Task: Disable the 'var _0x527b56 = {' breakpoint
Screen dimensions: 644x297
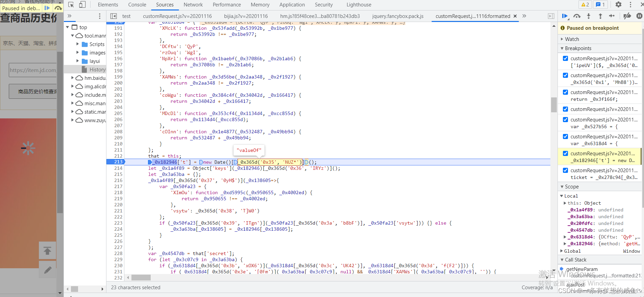Action: point(565,119)
